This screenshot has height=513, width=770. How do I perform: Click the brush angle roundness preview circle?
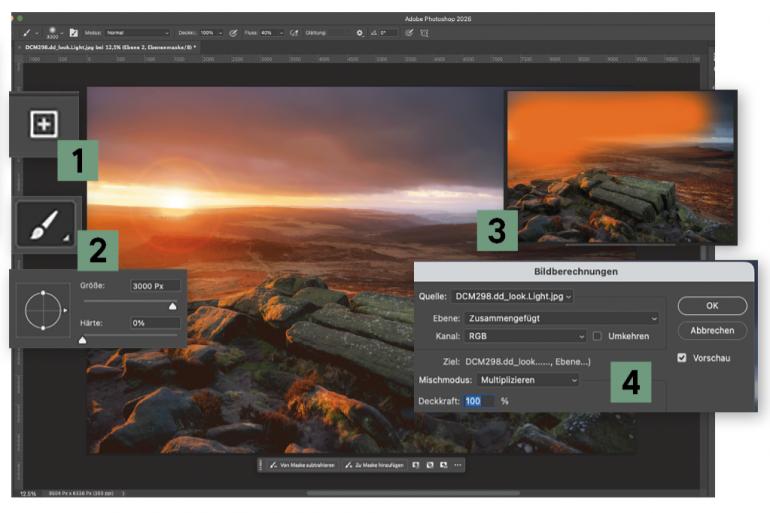[x=43, y=310]
